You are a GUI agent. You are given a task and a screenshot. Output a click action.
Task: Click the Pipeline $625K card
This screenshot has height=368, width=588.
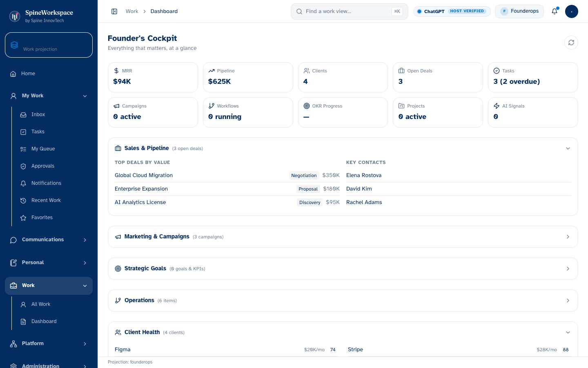click(x=248, y=77)
